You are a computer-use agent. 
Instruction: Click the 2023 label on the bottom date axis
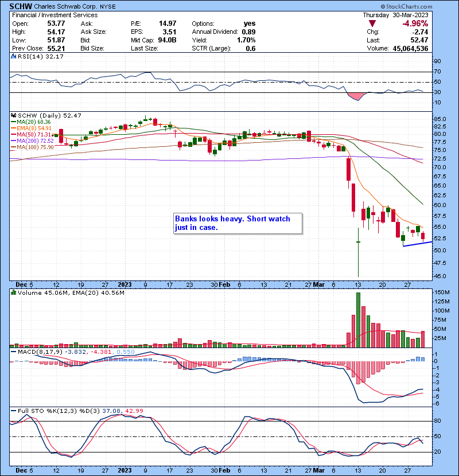(x=125, y=470)
